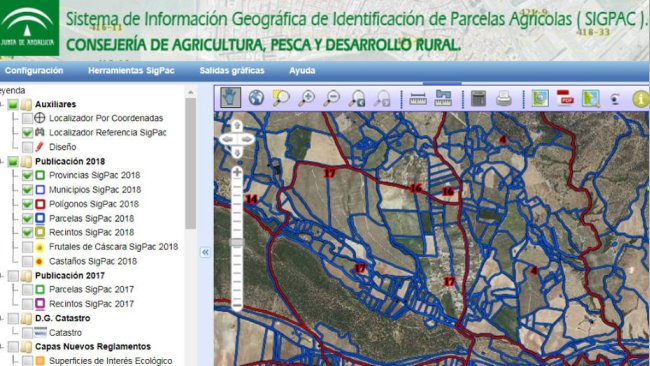Toggle the Publicación 2018 group checkbox

pos(13,161)
